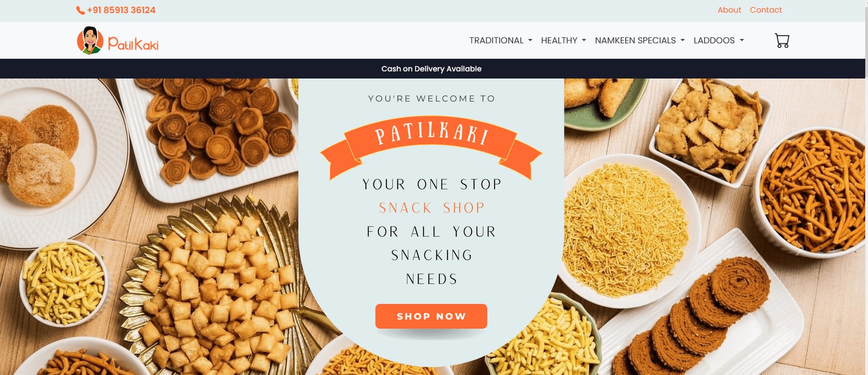Click the PatilKaki logo text

[133, 43]
